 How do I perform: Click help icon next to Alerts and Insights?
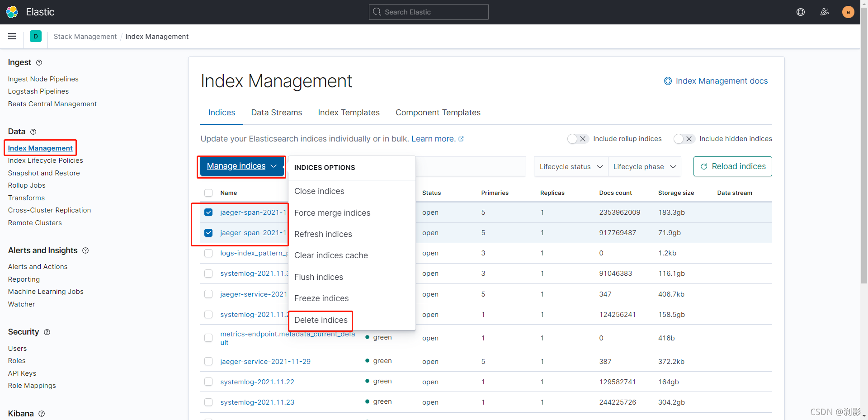tap(85, 250)
